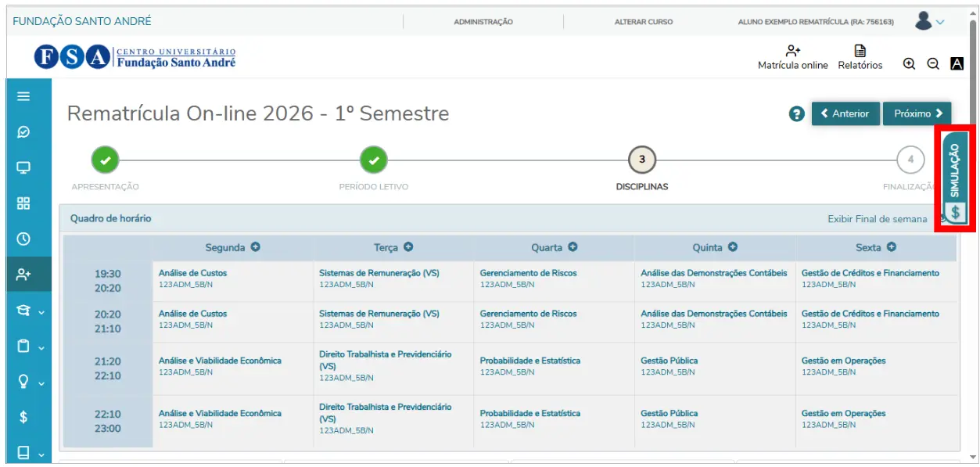Open the user profile dropdown
This screenshot has width=980, height=467.
[930, 21]
